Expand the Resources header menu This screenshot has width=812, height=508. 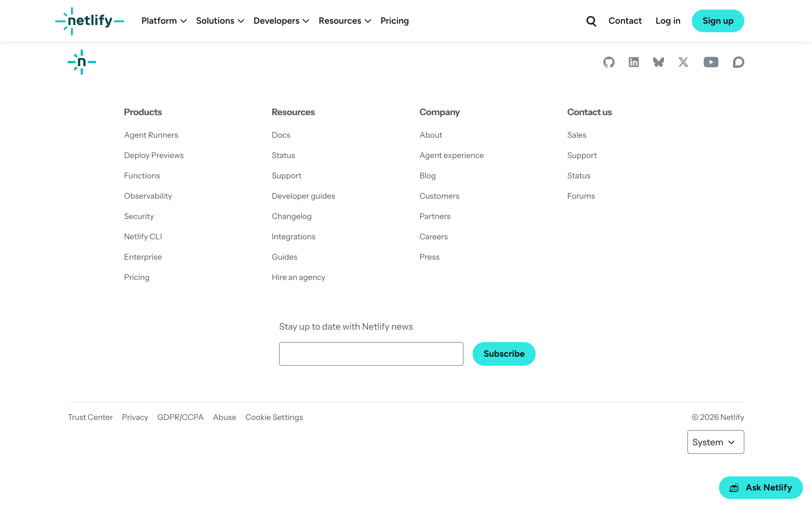[x=345, y=21]
